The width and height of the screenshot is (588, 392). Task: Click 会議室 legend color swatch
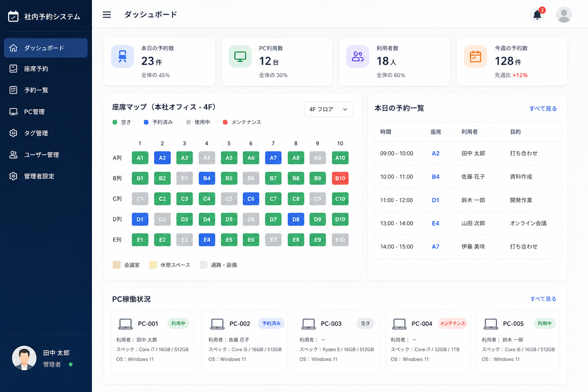coord(117,265)
